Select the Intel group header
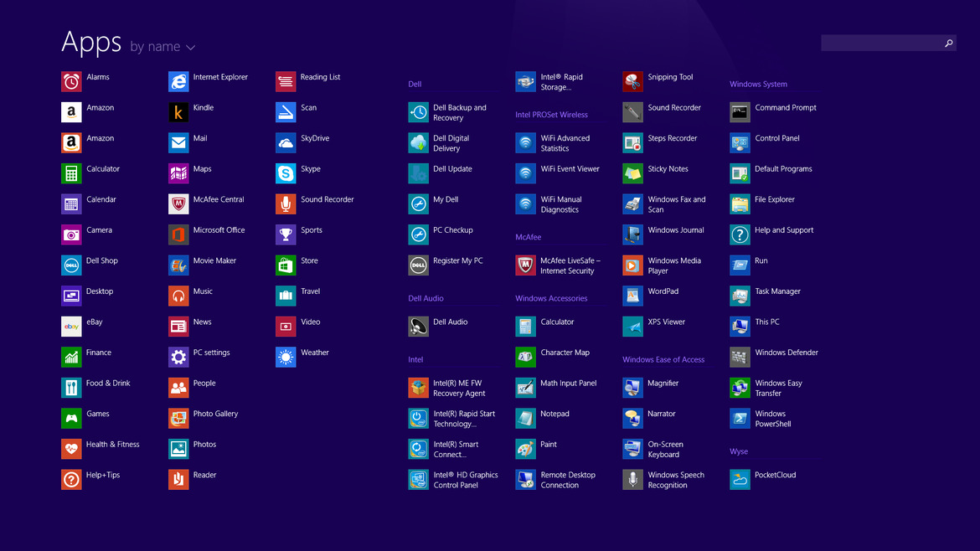Viewport: 980px width, 551px height. [415, 359]
